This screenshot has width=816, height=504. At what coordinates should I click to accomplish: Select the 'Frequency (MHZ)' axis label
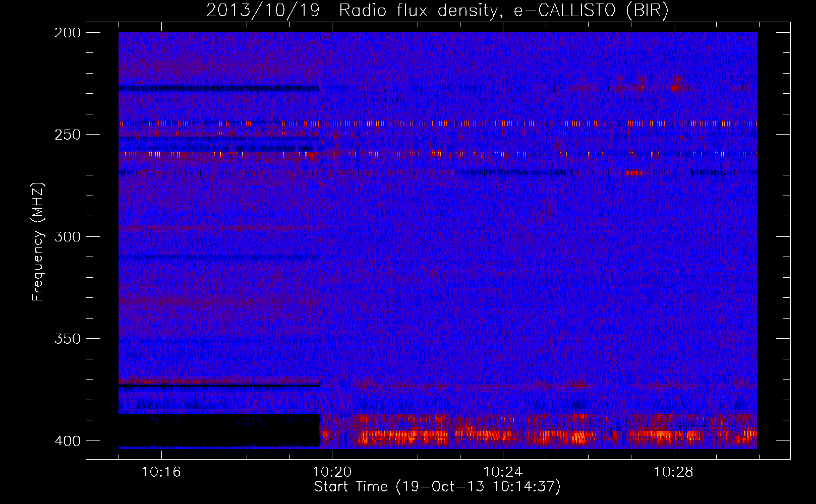38,242
